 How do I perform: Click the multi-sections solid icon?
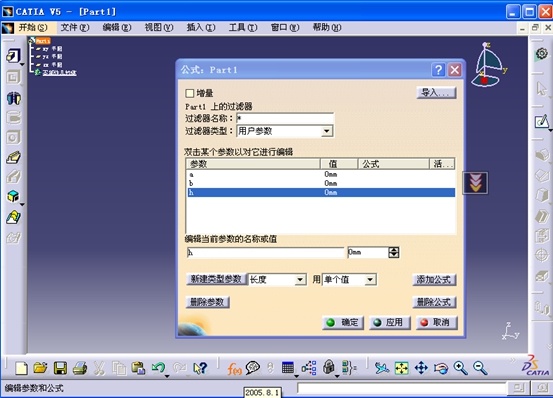pyautogui.click(x=13, y=217)
